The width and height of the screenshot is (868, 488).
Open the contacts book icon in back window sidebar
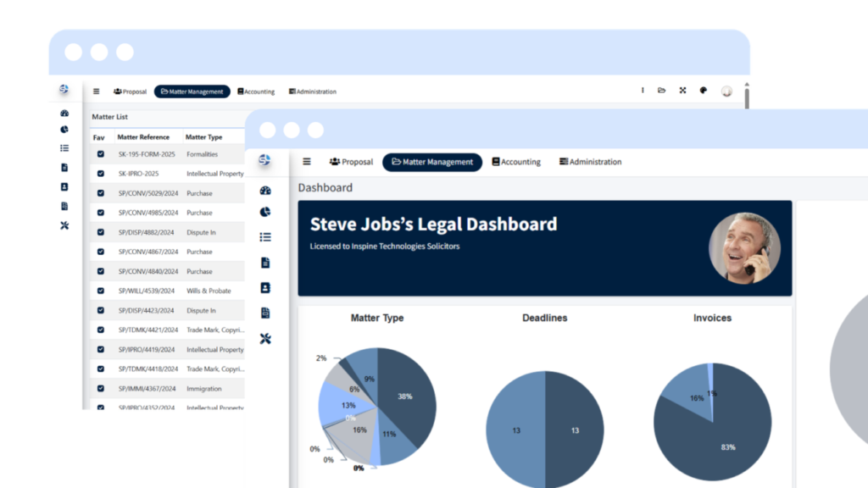(64, 186)
